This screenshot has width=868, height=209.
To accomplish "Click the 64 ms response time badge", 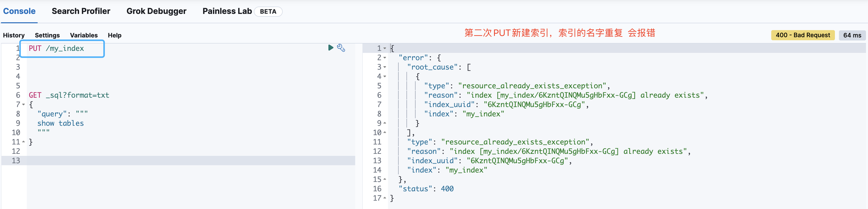I will [852, 35].
